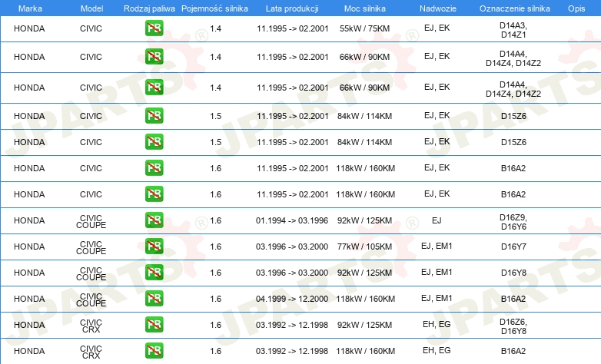This screenshot has height=364, width=601.
Task: Click the fuel icon in the D16Z9, D16Y6 row
Action: pyautogui.click(x=154, y=220)
